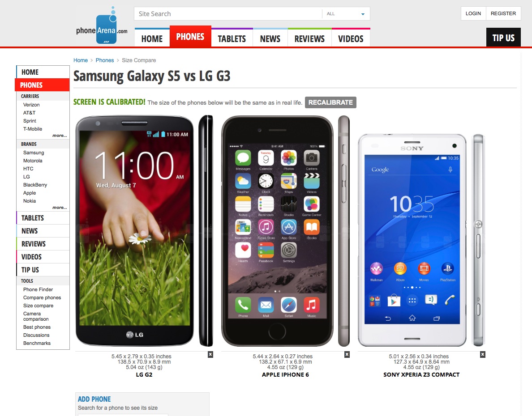Focus the Site Search field
Screen dimensions: 532x416
click(228, 14)
